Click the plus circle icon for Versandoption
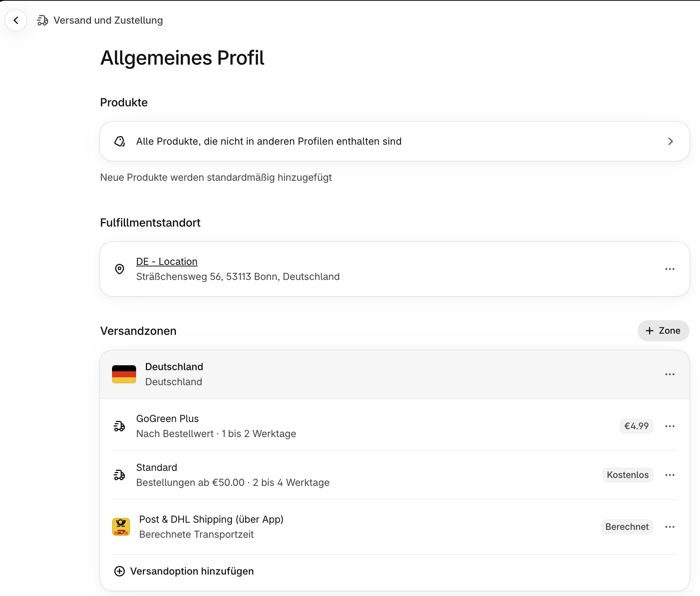The width and height of the screenshot is (700, 596). (x=120, y=571)
